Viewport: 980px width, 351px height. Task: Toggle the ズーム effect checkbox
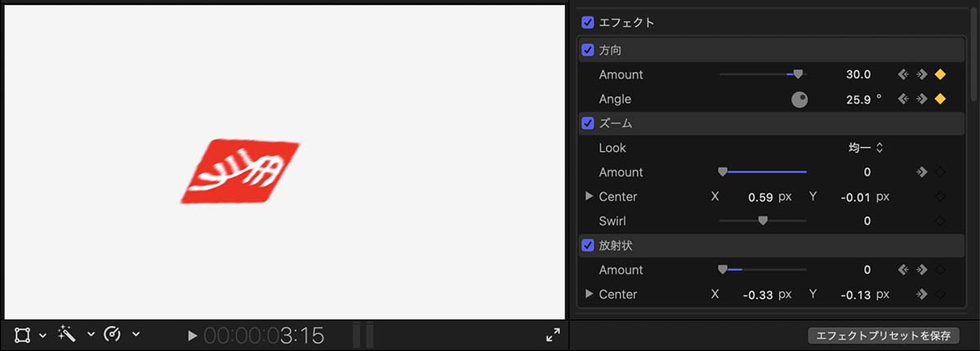point(587,123)
